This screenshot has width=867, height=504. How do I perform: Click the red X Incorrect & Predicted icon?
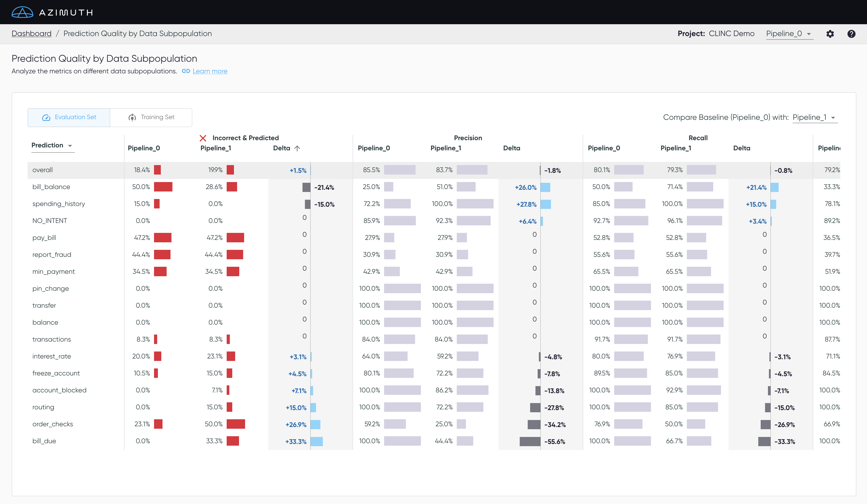(x=203, y=138)
